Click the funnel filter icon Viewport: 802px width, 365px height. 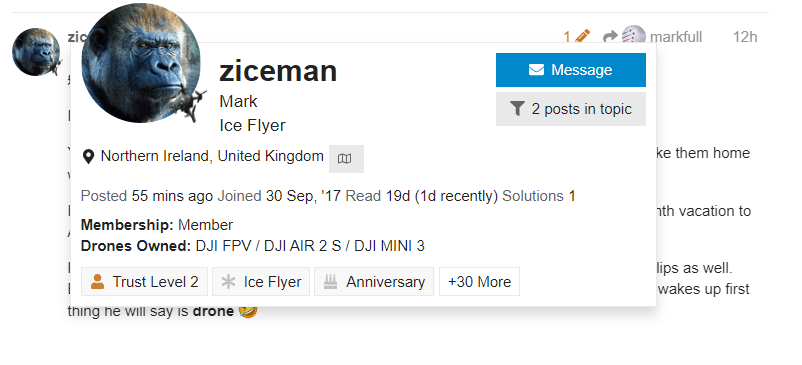click(x=517, y=108)
